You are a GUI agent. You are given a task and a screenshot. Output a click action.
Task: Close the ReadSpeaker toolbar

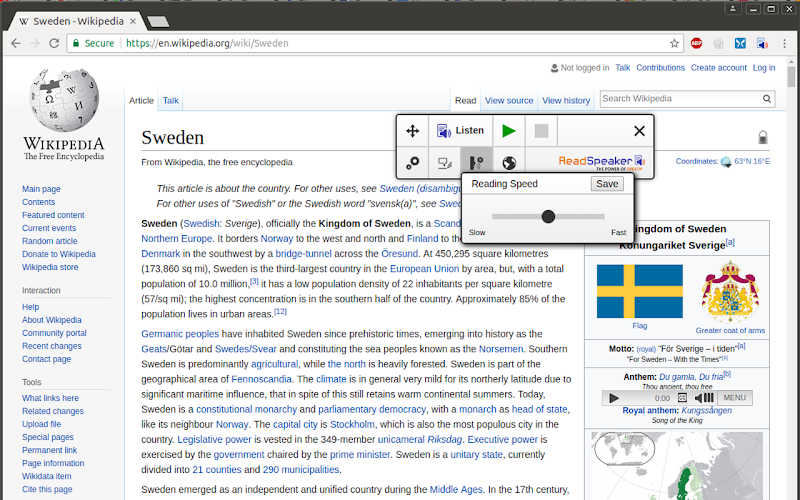tap(639, 131)
